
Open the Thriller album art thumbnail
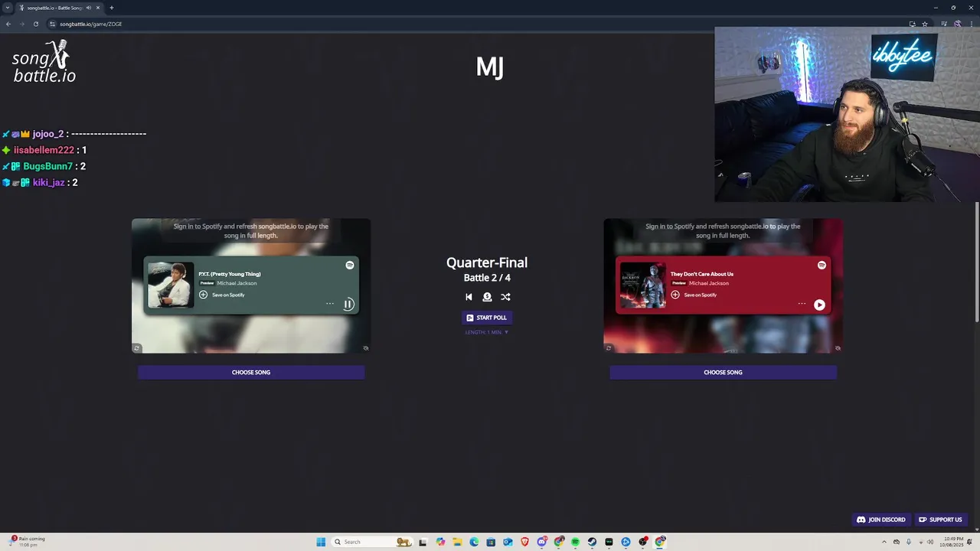click(171, 285)
